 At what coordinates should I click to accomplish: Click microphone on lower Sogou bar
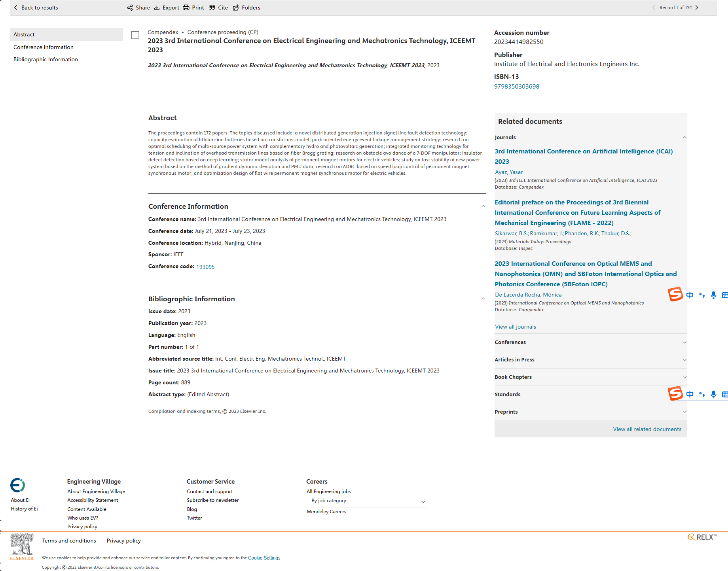[x=713, y=394]
